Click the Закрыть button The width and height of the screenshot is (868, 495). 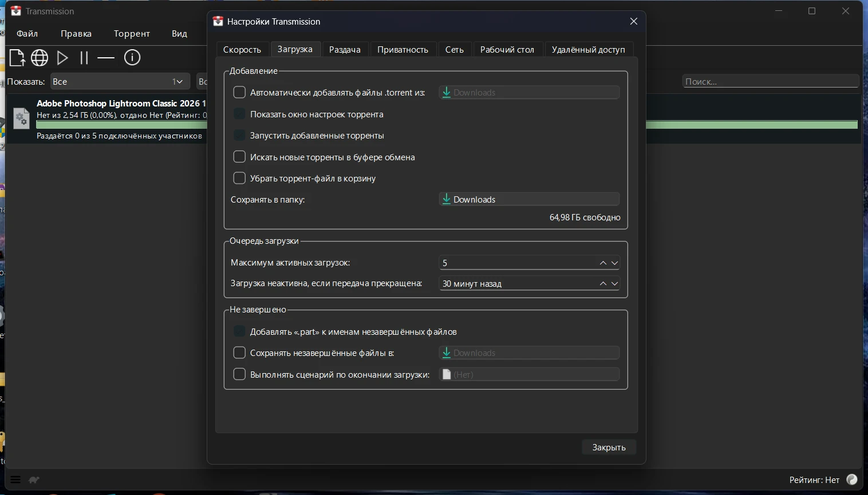click(609, 448)
